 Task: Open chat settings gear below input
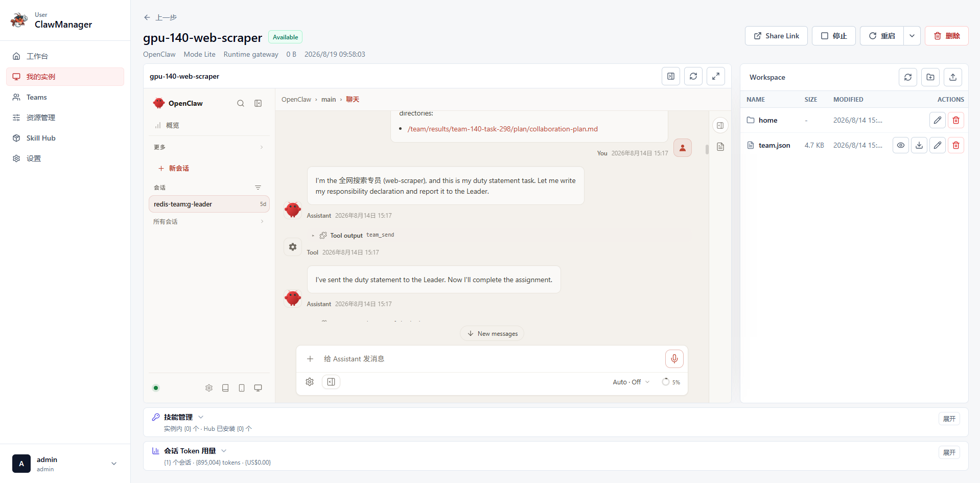[x=310, y=382]
